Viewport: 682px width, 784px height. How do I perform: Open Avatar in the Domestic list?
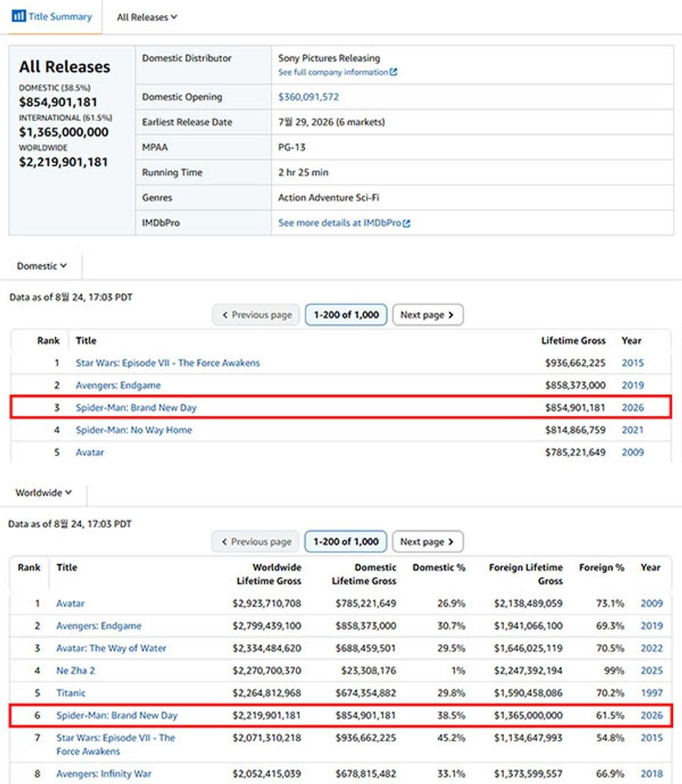coord(89,453)
